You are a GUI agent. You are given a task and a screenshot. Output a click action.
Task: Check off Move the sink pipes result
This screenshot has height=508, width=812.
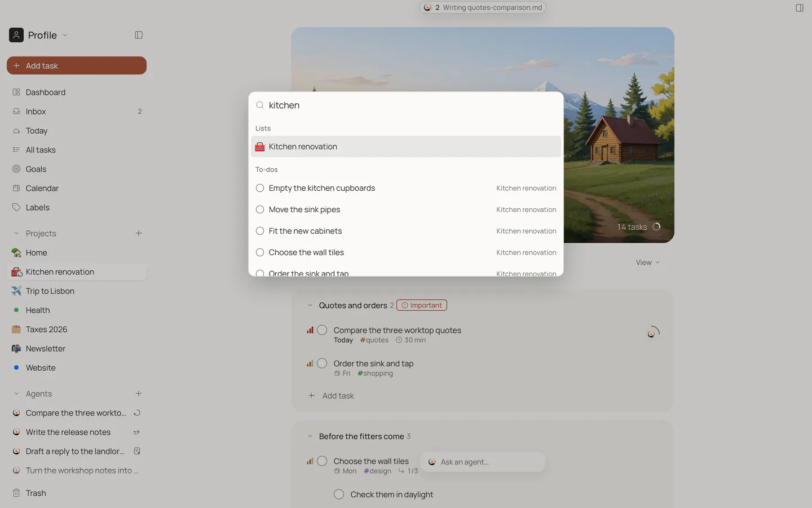260,209
